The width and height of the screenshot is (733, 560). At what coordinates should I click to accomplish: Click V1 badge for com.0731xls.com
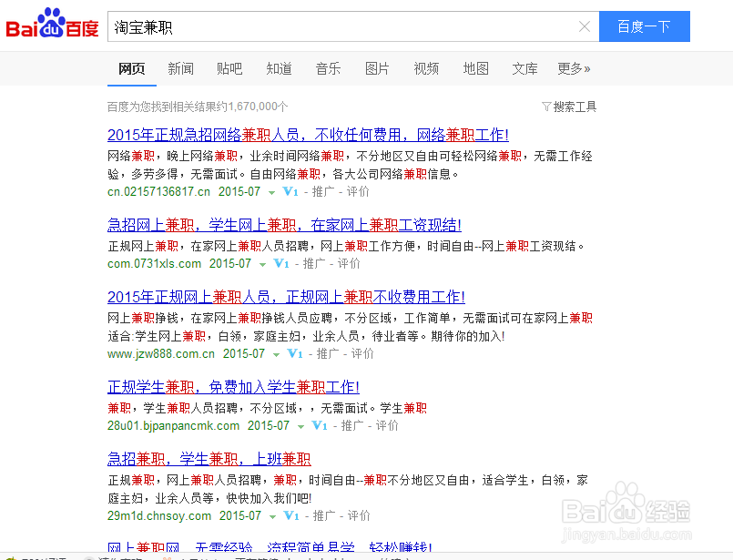click(x=281, y=264)
